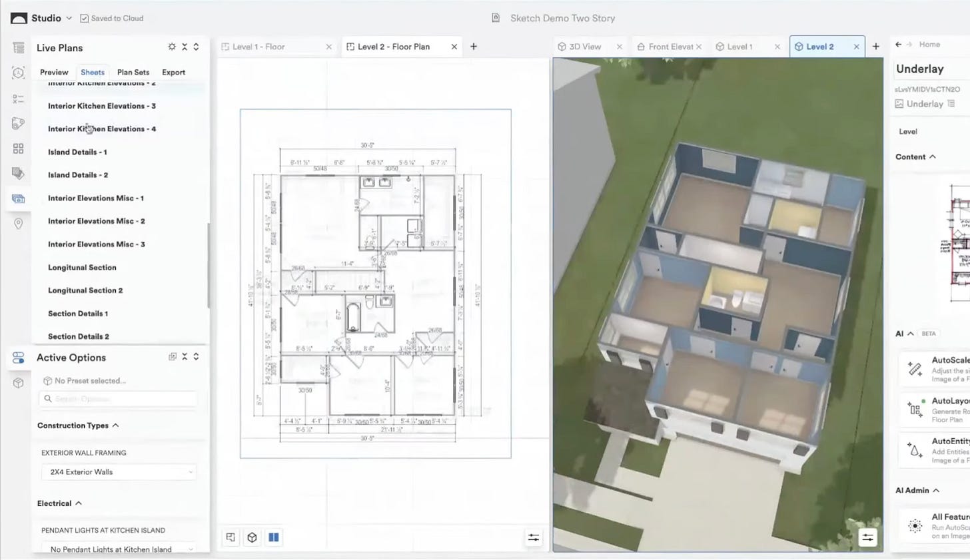Select sheet Interior Elevations Misc - 1
Viewport: 970px width, 560px height.
[x=96, y=198]
